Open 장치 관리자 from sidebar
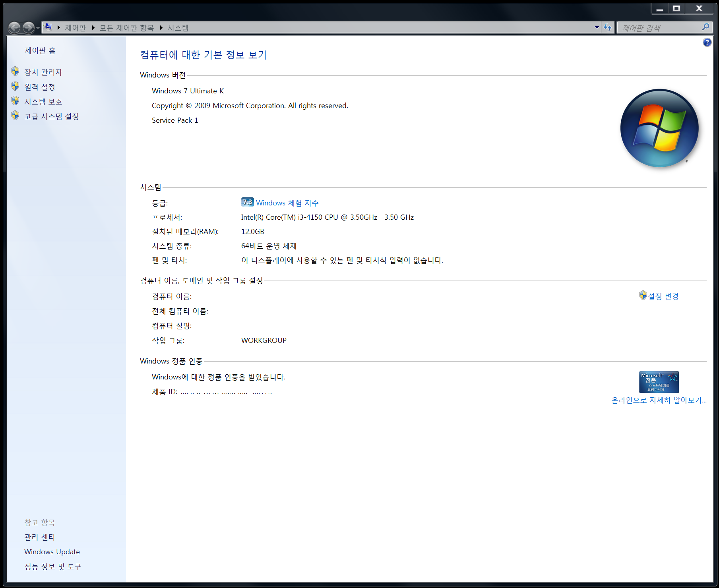 43,72
